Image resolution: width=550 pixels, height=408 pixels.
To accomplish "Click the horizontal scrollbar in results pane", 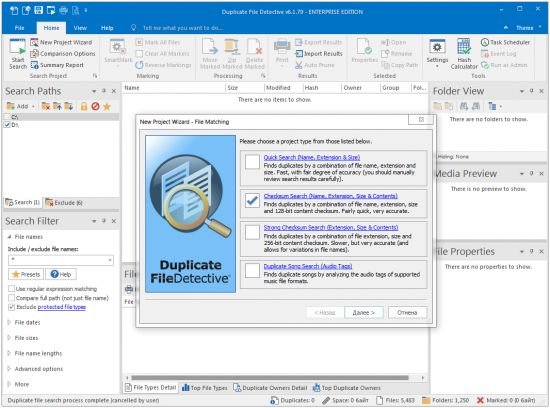I will [270, 378].
